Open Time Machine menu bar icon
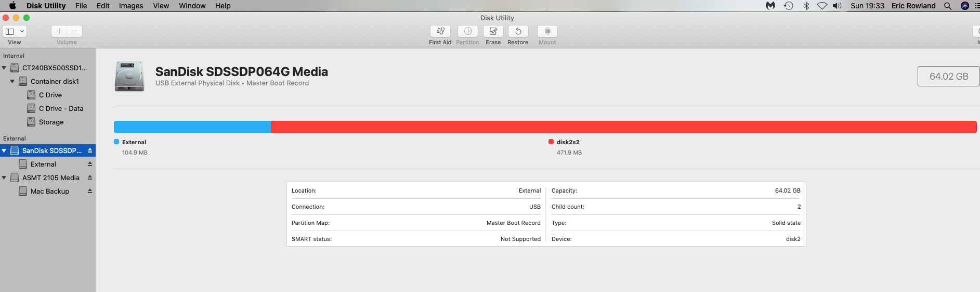The width and height of the screenshot is (980, 292). [789, 6]
